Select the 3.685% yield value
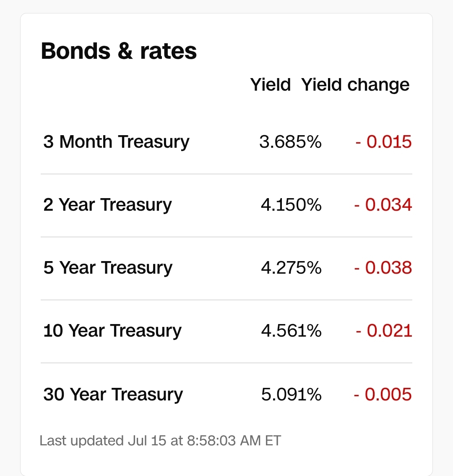The width and height of the screenshot is (453, 476). (x=290, y=142)
